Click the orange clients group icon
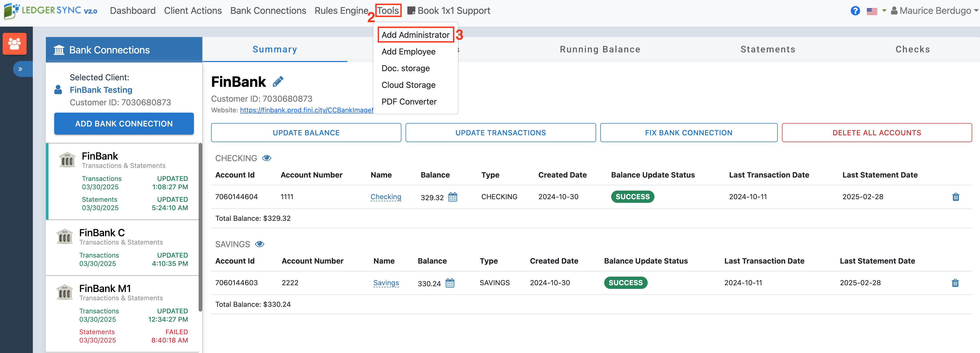Screen dimensions: 980x353 pos(14,44)
